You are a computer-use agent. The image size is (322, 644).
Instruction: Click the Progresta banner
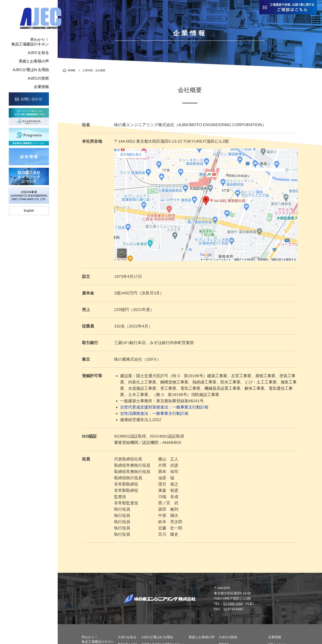coord(29,137)
